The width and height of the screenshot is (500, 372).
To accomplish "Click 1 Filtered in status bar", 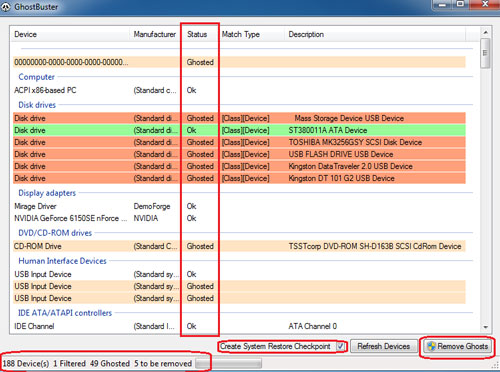I will coord(69,363).
